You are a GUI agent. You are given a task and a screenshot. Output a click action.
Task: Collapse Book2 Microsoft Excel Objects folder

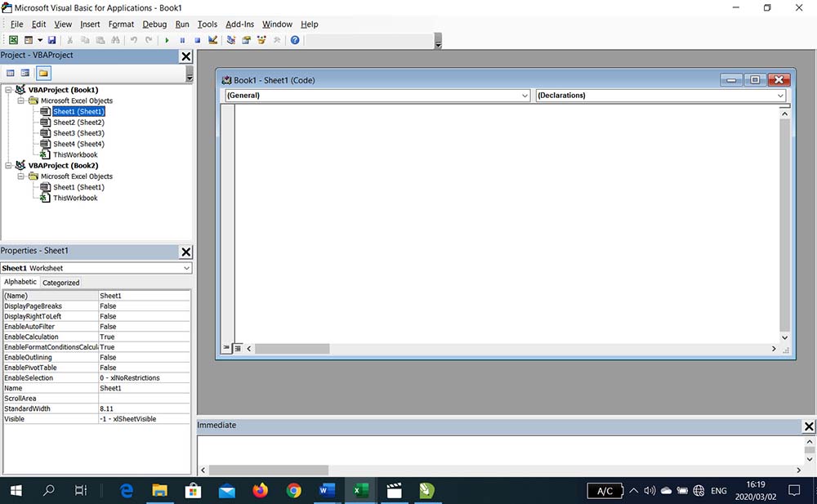(x=21, y=176)
